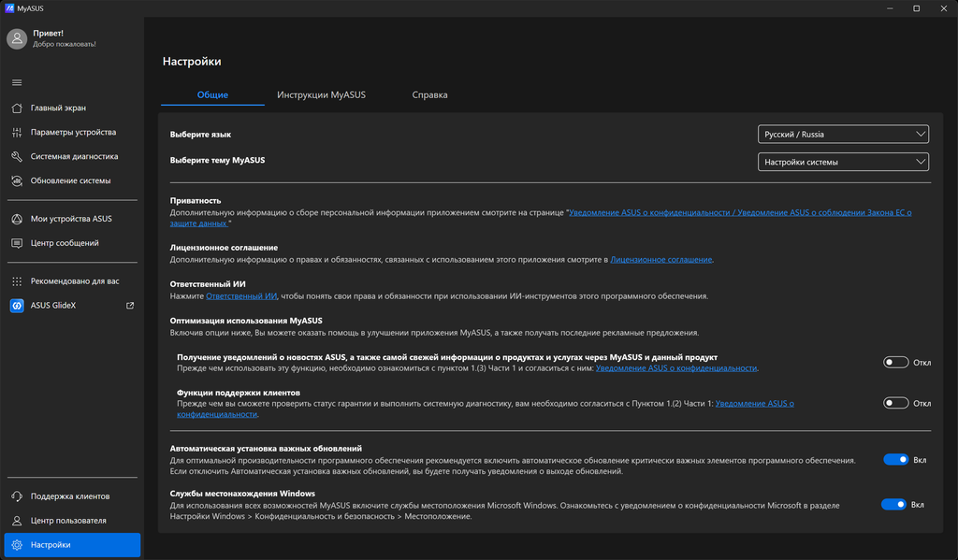This screenshot has width=958, height=560.
Task: Click the Привет! greeting text
Action: click(49, 34)
